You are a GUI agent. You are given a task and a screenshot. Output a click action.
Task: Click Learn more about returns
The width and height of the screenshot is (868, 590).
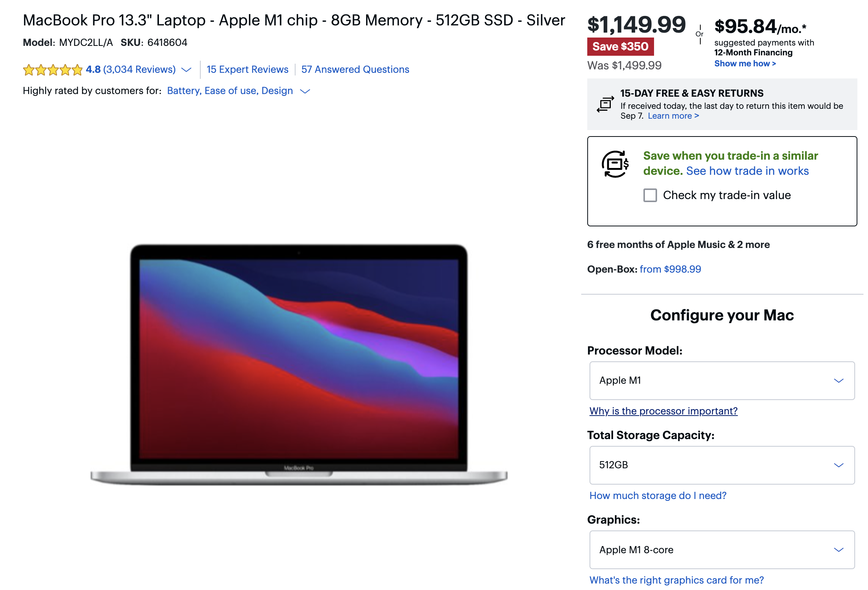(x=673, y=116)
